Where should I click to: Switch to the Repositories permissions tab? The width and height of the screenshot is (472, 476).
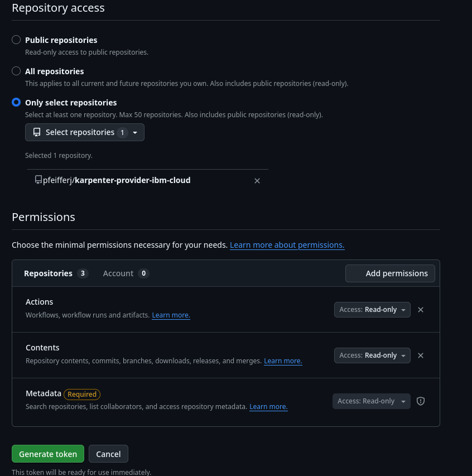[55, 273]
